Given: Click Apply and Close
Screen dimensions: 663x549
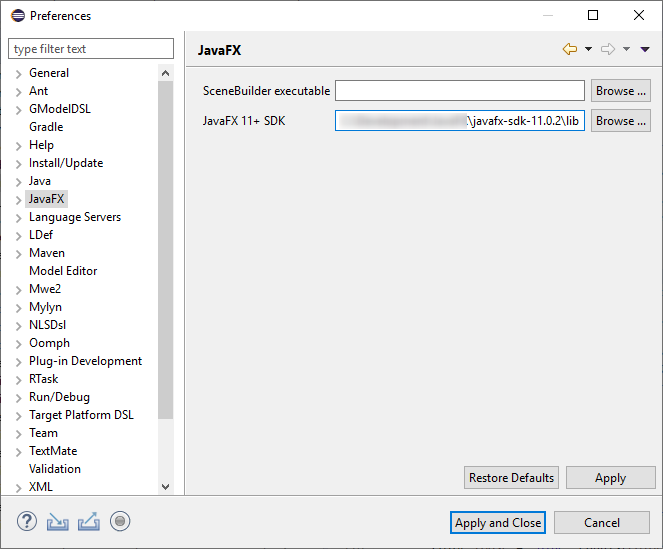Looking at the screenshot, I should pos(498,522).
